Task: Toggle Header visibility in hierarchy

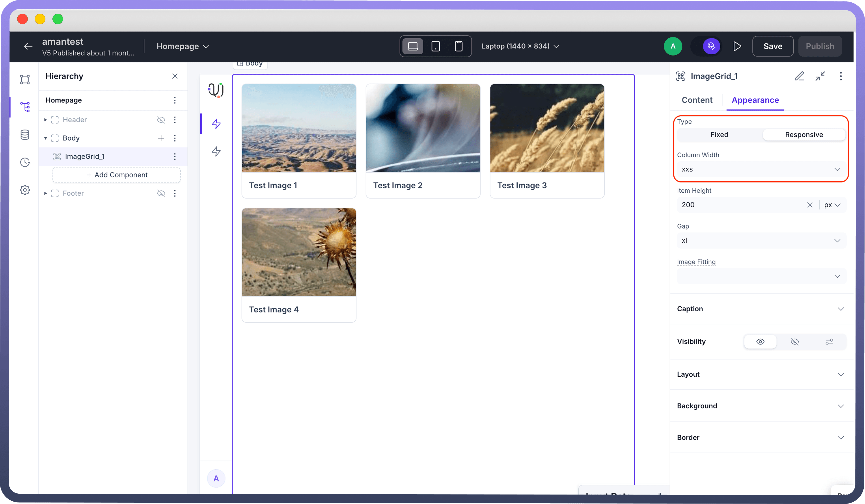Action: click(161, 120)
